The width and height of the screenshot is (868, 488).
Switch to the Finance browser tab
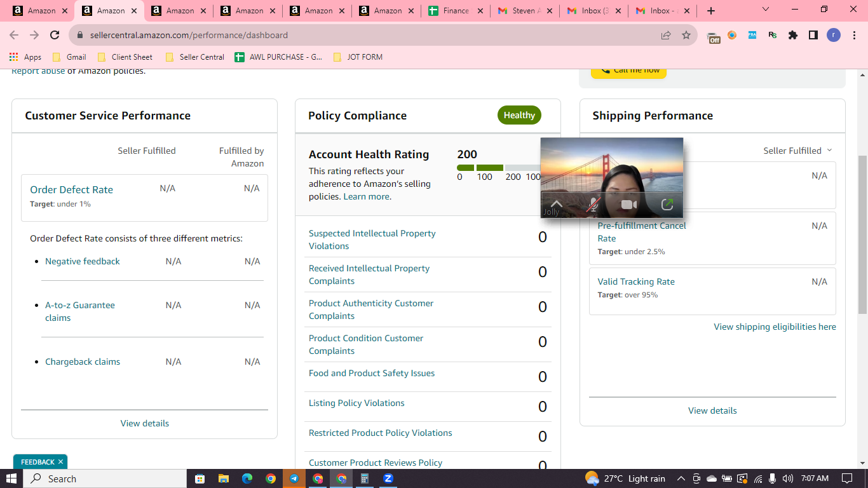click(x=455, y=11)
